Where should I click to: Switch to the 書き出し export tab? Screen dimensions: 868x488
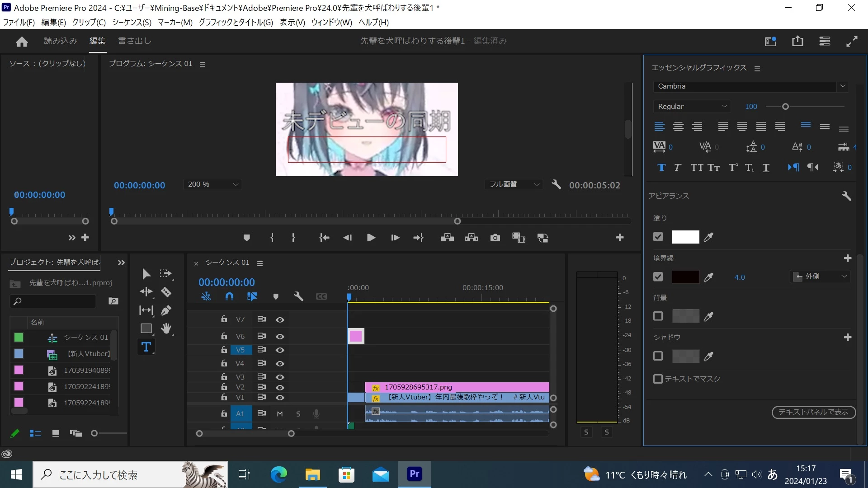134,41
